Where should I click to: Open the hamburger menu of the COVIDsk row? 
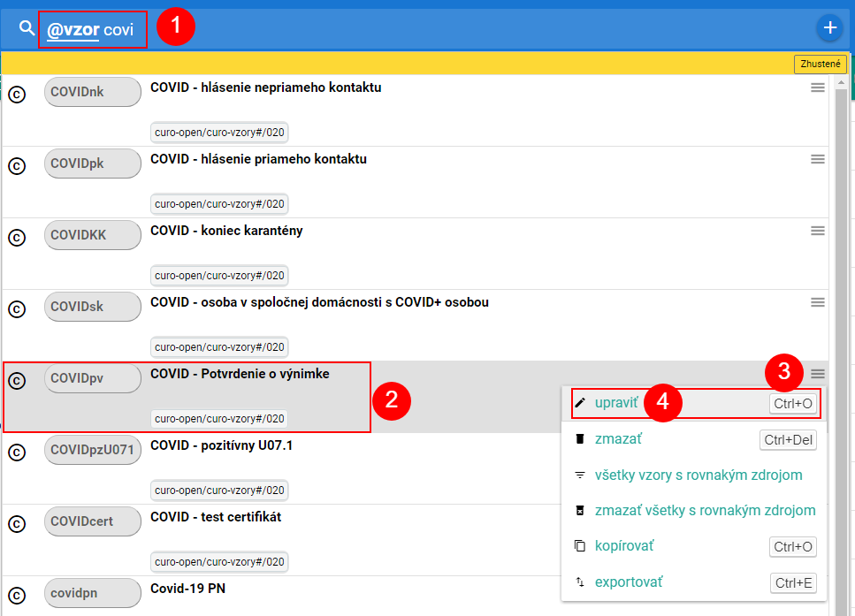click(817, 302)
